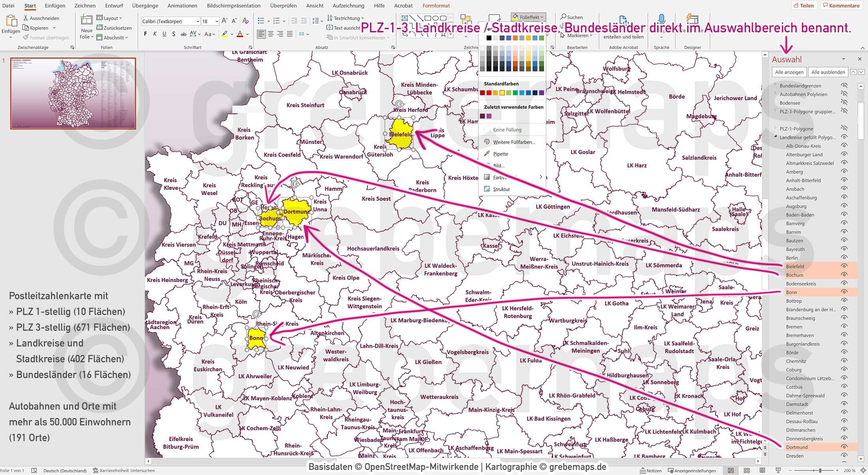Click the Suchen magnifier icon
868x475 pixels.
563,17
